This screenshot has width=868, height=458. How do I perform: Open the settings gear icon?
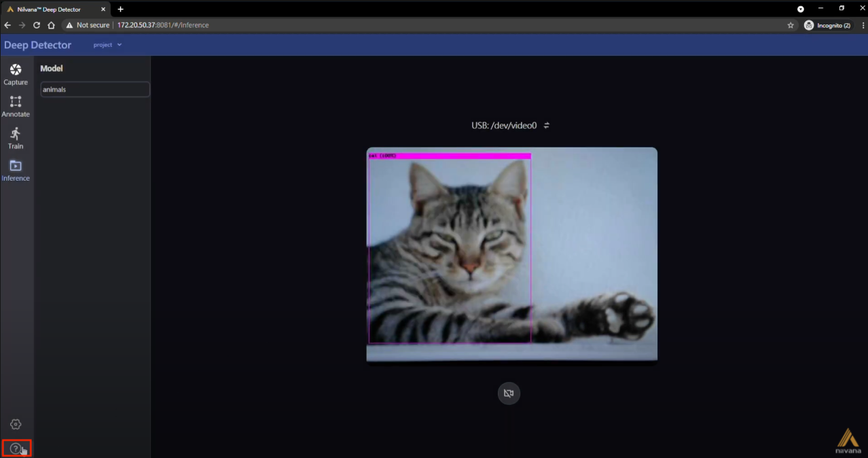pyautogui.click(x=16, y=424)
